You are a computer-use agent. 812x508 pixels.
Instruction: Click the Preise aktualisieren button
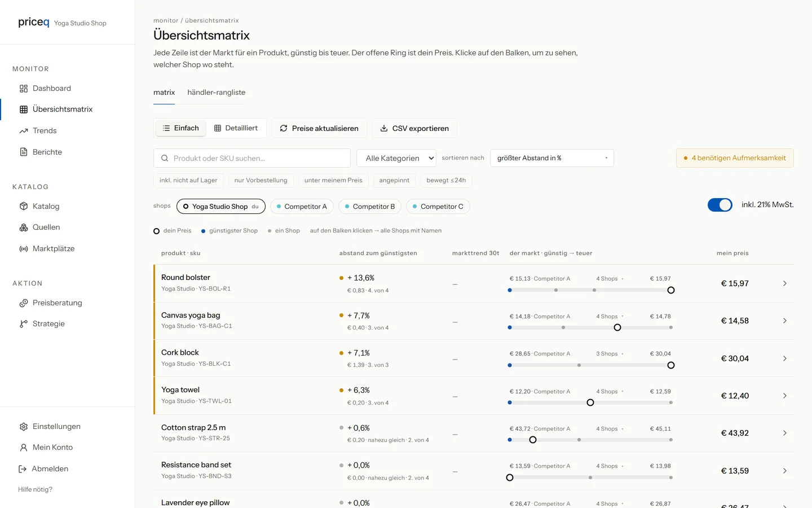[x=319, y=128]
